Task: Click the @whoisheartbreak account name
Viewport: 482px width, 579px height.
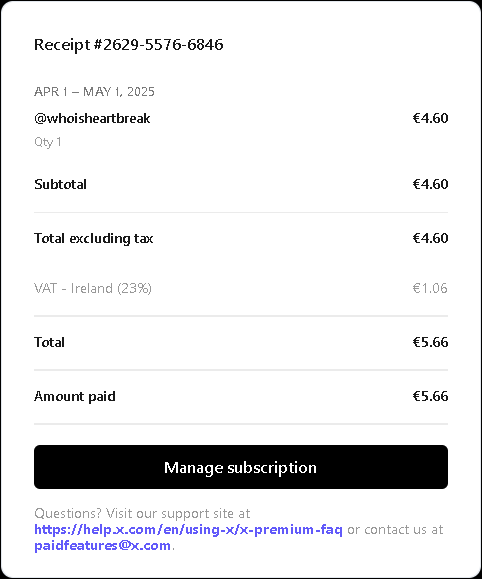Action: pos(92,119)
